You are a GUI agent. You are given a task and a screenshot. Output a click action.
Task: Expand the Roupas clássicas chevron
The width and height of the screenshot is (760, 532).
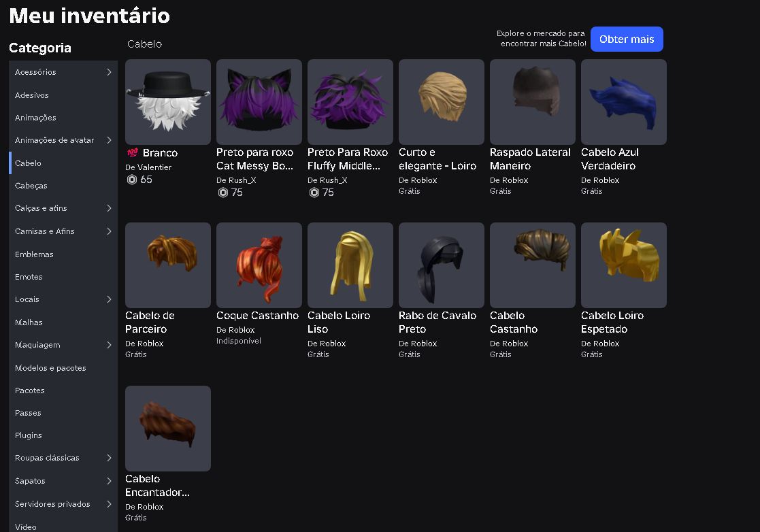109,458
